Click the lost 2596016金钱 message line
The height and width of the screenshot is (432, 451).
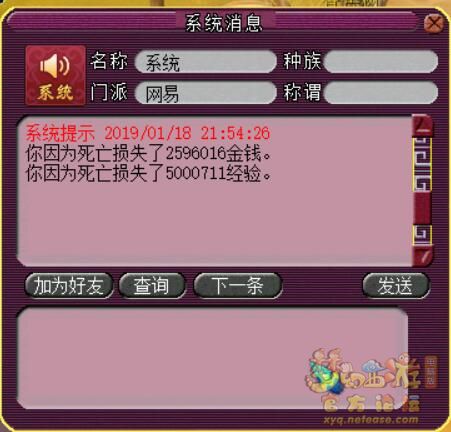(x=149, y=153)
